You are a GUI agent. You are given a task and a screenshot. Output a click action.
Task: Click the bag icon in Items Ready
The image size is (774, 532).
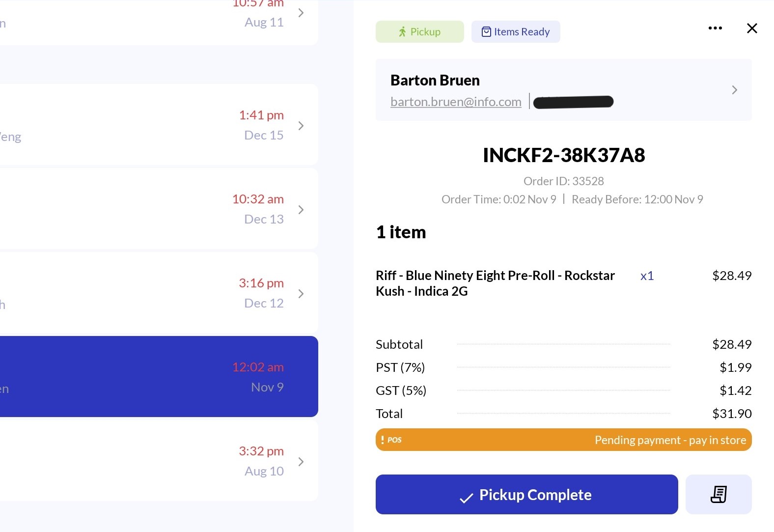coord(486,32)
